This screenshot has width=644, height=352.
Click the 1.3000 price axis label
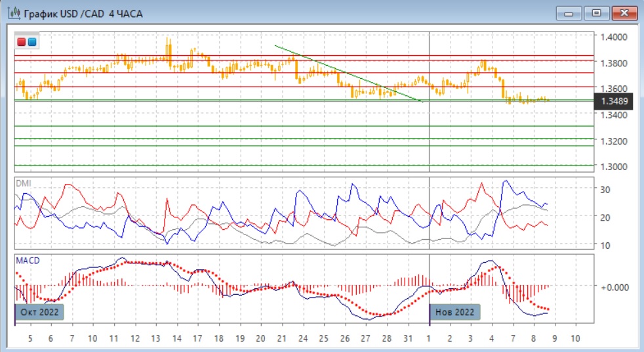pos(615,166)
